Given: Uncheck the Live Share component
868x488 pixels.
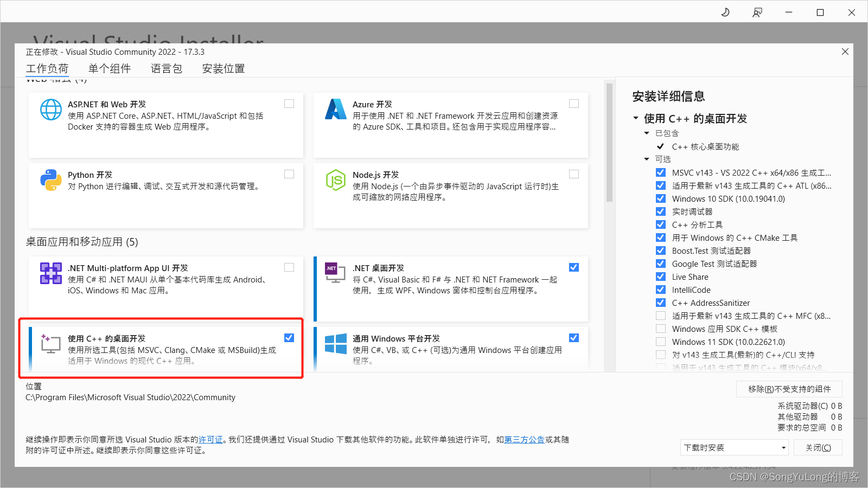Looking at the screenshot, I should coord(661,277).
